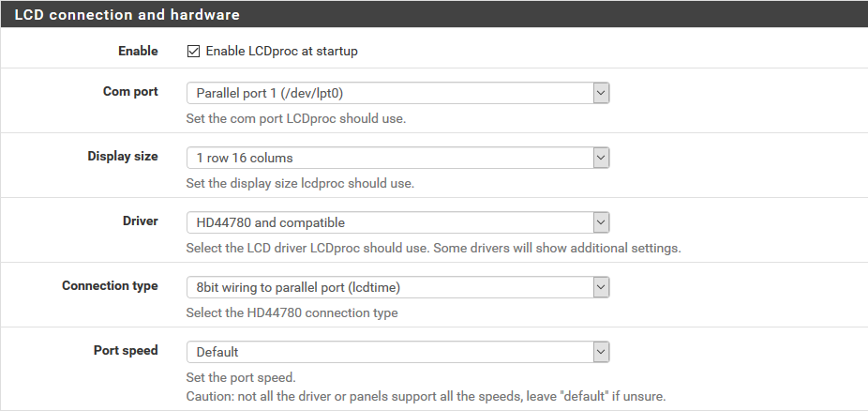
Task: Toggle the Enable LCDproc at startup checkbox
Action: point(193,52)
